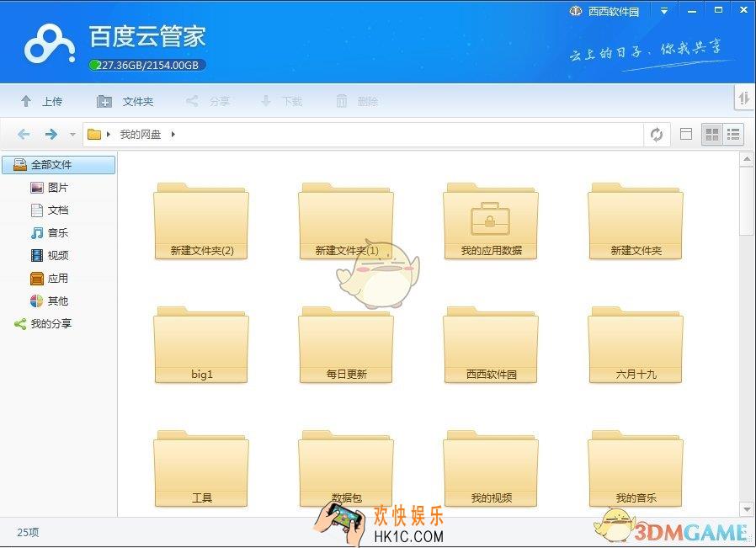Expand arrow before 我的网盘 in path
Screen dimensions: 756x548
click(109, 135)
